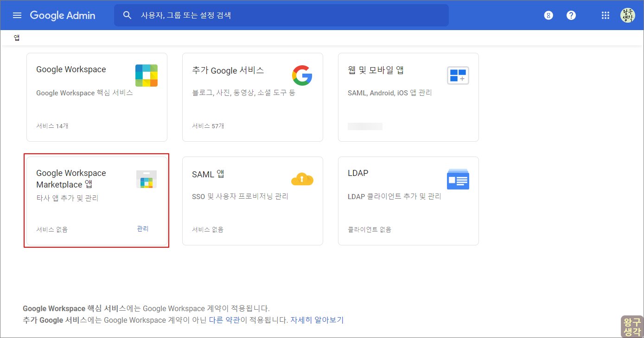Open the hourglass tasks icon
Viewport: 644px width, 338px height.
click(x=548, y=15)
